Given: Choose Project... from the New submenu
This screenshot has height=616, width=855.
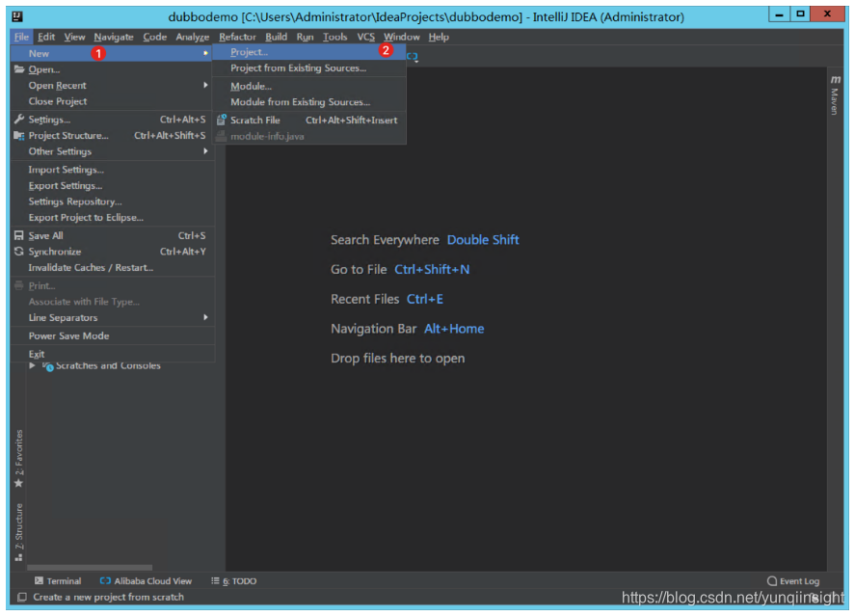Looking at the screenshot, I should point(309,52).
